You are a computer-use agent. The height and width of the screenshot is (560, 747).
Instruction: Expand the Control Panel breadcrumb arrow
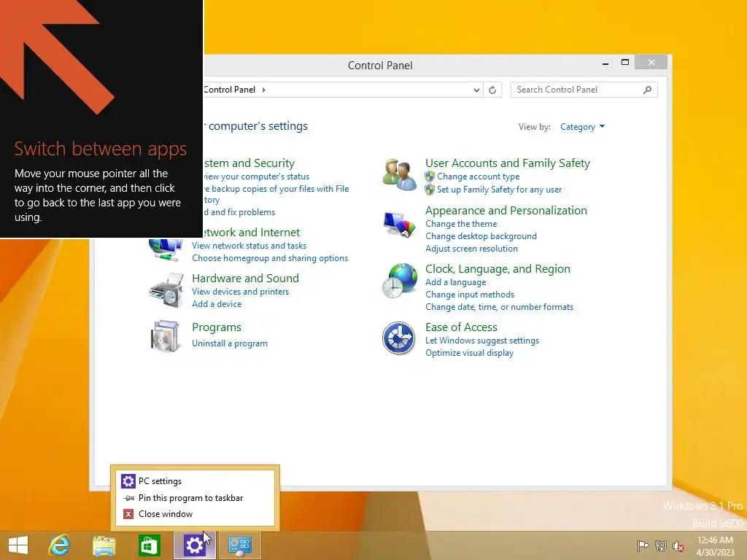pyautogui.click(x=264, y=90)
